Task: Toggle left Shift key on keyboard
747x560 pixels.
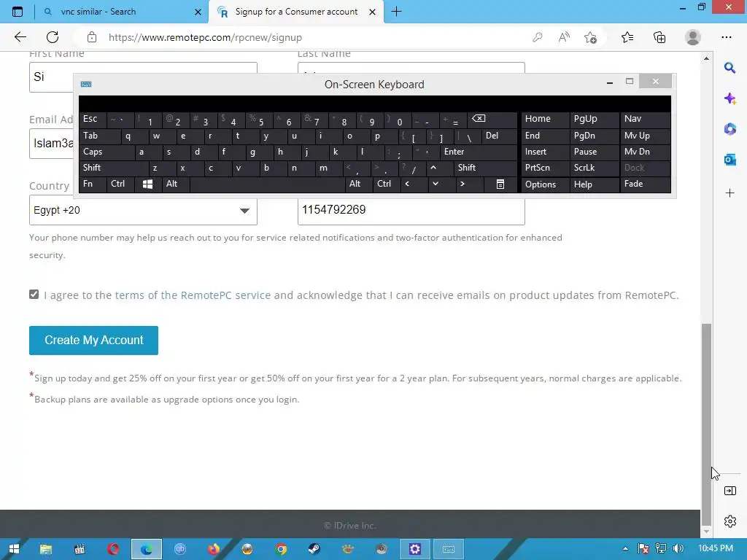Action: pos(113,168)
